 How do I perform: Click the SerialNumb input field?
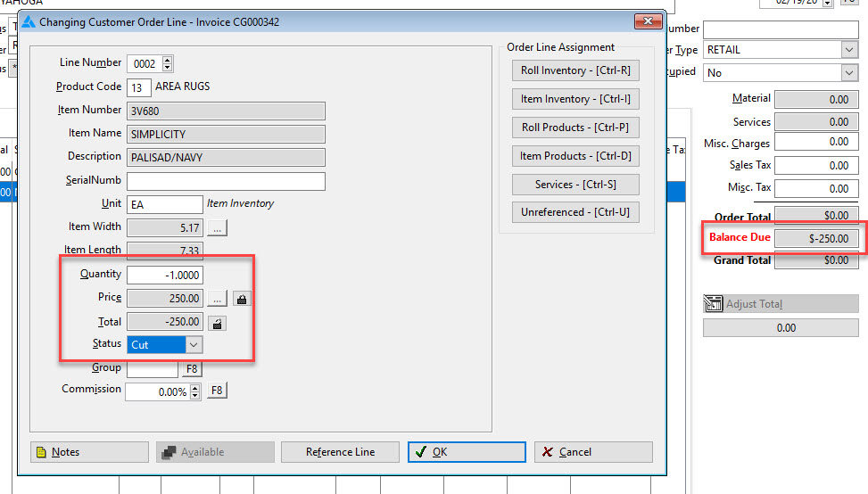pos(226,181)
